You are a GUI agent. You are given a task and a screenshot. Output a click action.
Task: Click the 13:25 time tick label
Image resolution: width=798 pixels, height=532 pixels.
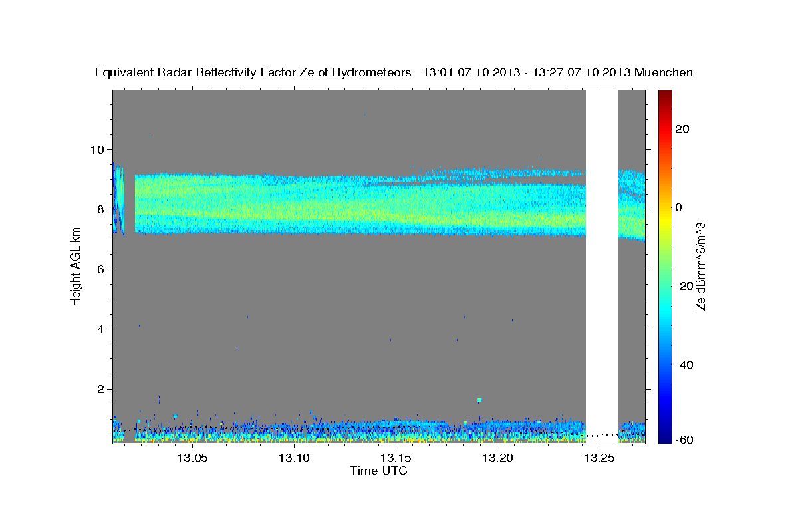point(600,458)
